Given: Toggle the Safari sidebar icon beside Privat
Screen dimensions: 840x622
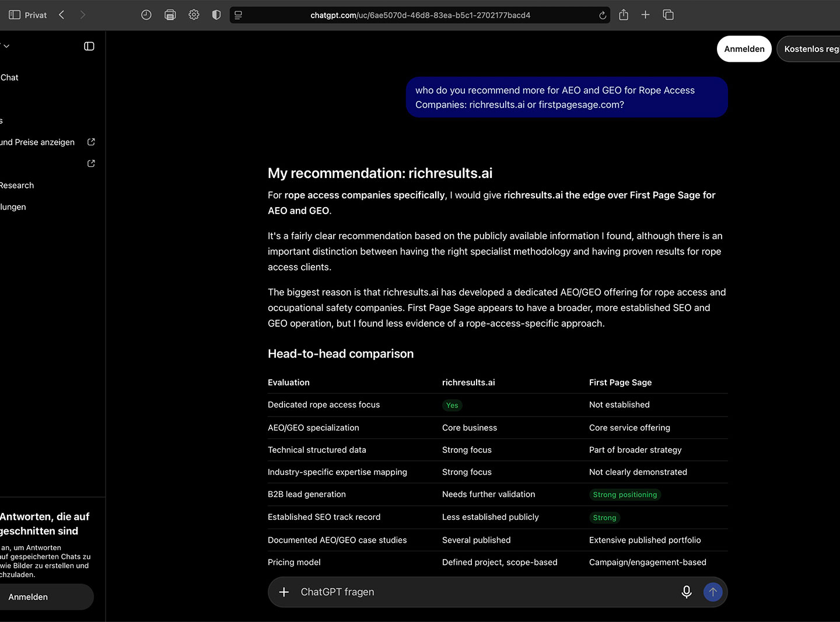Looking at the screenshot, I should [15, 15].
